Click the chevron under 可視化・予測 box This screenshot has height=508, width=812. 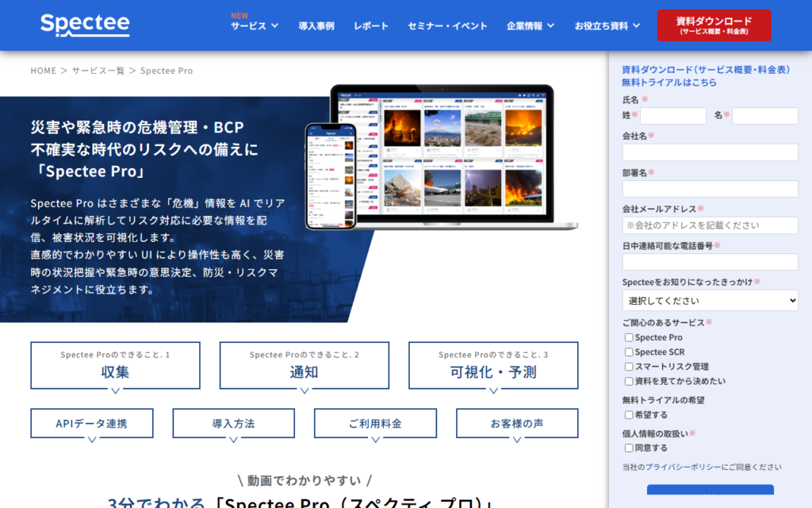[492, 391]
